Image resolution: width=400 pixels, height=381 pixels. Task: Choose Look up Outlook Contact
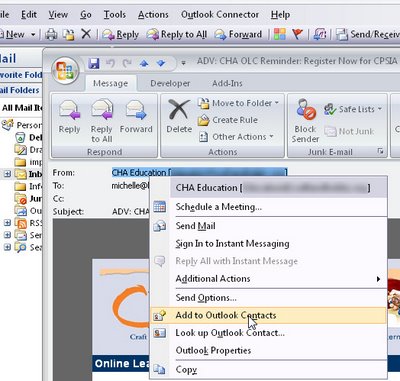269,333
